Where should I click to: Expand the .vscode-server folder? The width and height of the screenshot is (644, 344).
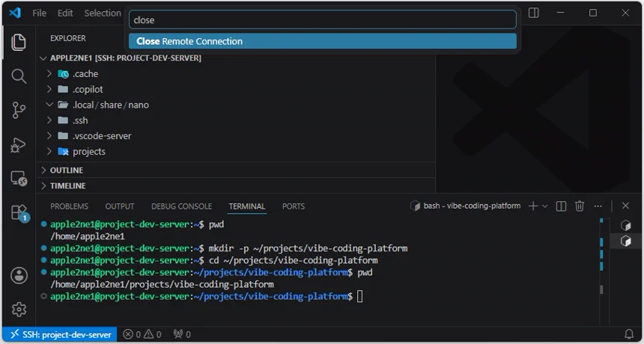(49, 135)
